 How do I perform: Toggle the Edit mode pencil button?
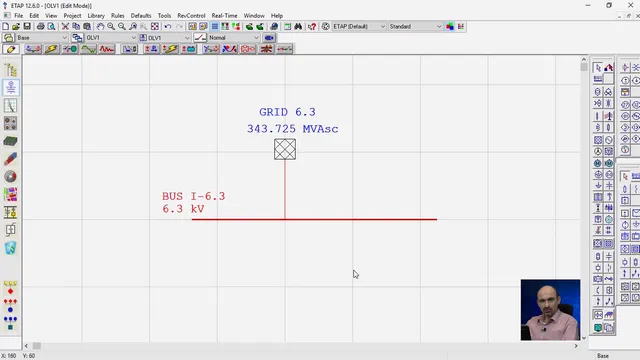[x=11, y=49]
